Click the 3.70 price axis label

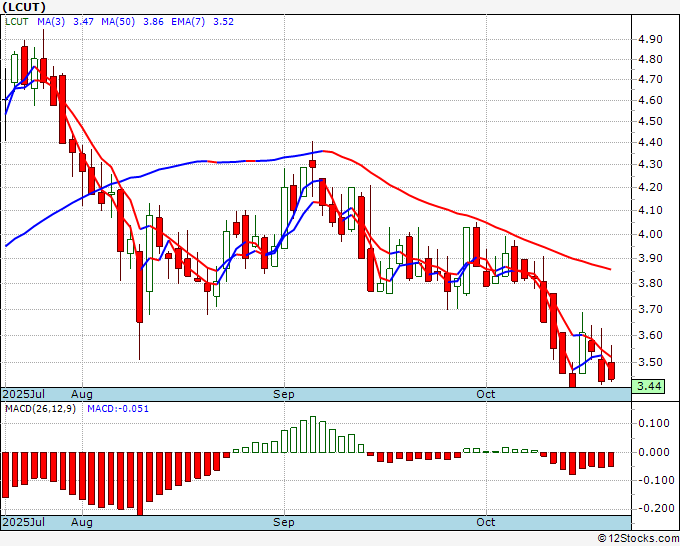click(x=650, y=309)
